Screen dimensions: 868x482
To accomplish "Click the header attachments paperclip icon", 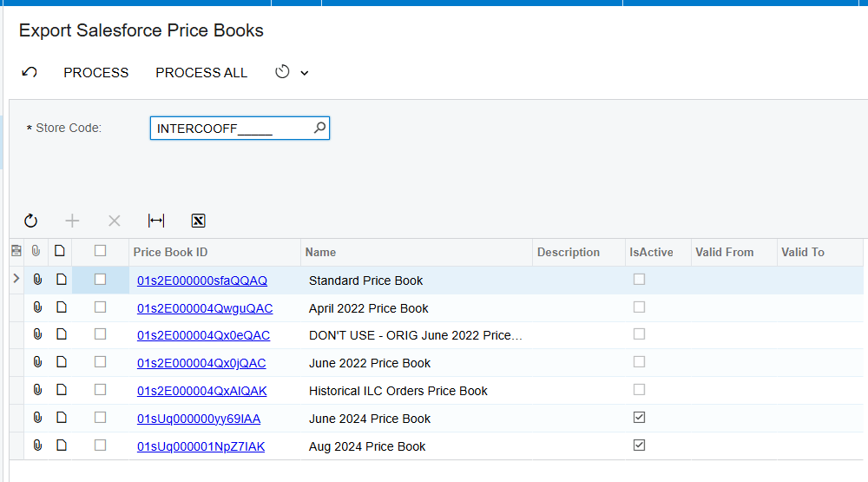I will point(36,251).
